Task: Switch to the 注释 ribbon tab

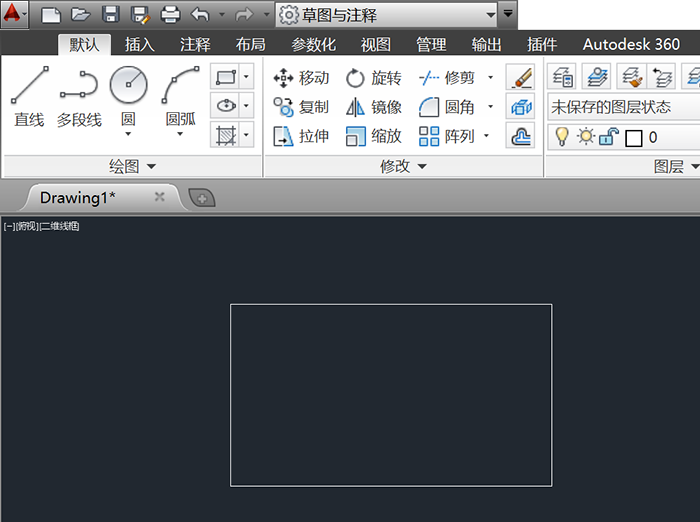Action: [x=195, y=44]
